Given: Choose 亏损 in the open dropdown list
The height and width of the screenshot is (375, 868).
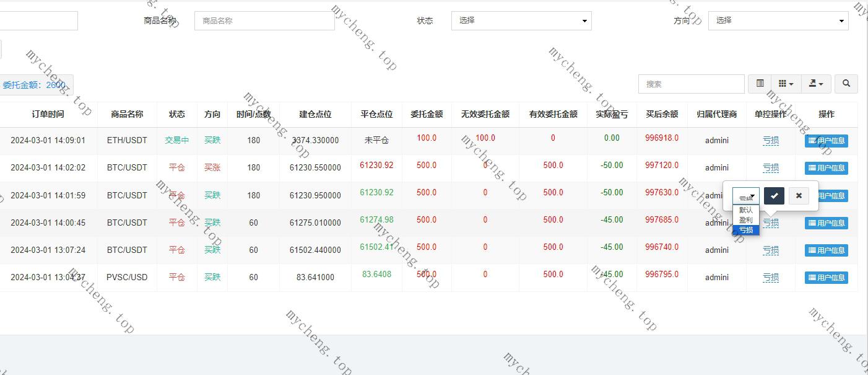Looking at the screenshot, I should point(746,230).
